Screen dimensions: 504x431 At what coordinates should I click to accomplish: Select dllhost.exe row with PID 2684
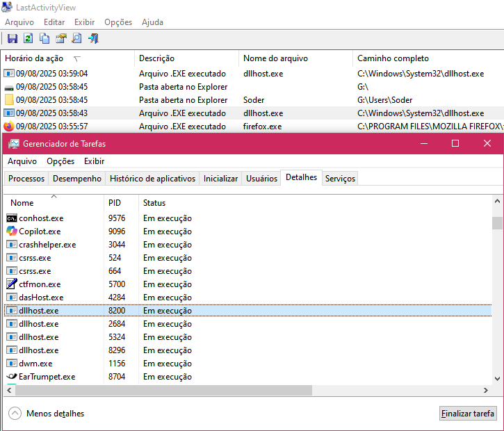[x=247, y=324]
